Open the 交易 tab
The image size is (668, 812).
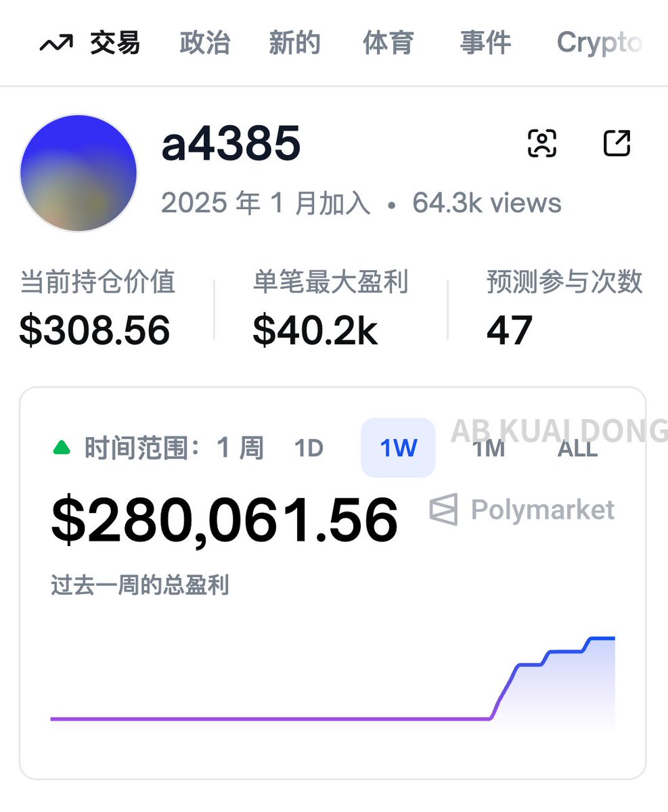click(x=115, y=43)
